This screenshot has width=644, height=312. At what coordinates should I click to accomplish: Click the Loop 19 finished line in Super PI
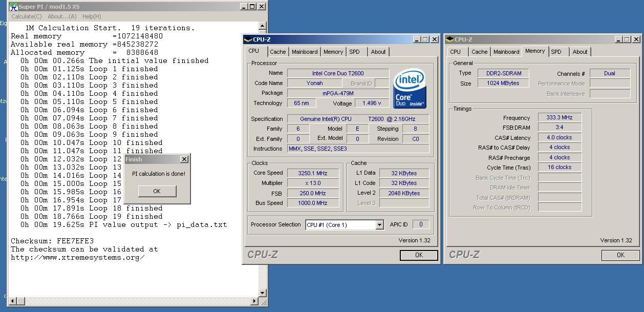tap(91, 216)
